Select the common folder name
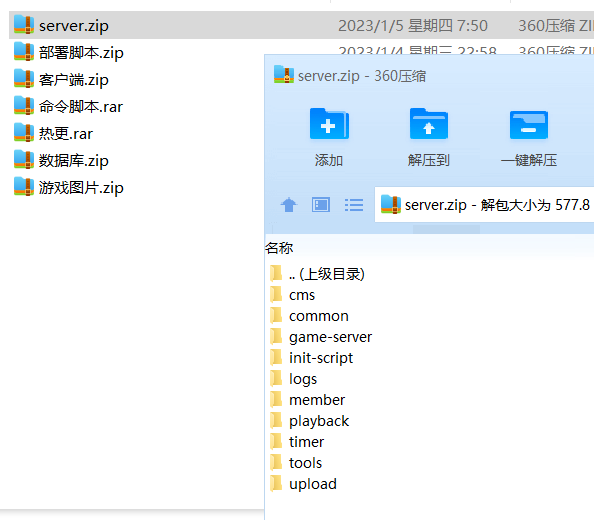Image resolution: width=594 pixels, height=520 pixels. [319, 316]
